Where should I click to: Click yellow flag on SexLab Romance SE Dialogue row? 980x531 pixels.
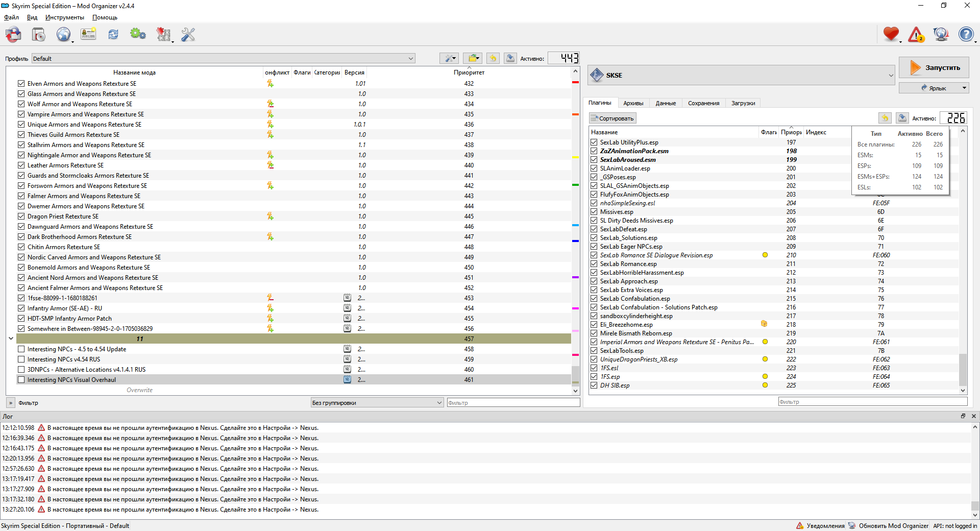click(x=765, y=255)
